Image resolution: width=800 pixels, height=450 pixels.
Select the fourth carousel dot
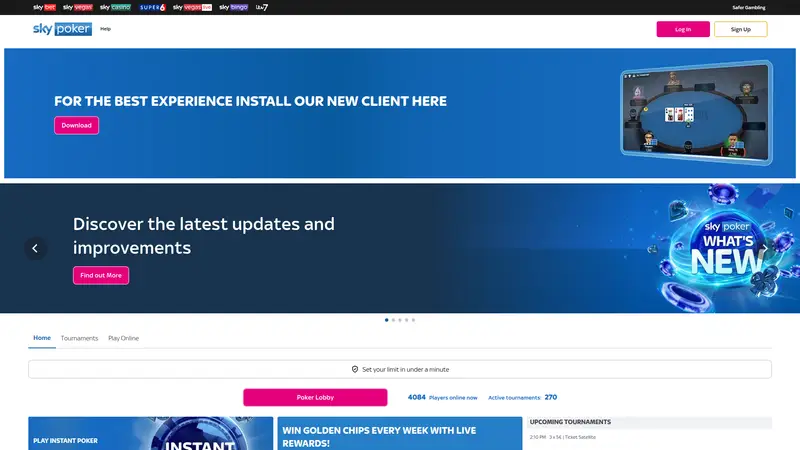click(407, 320)
